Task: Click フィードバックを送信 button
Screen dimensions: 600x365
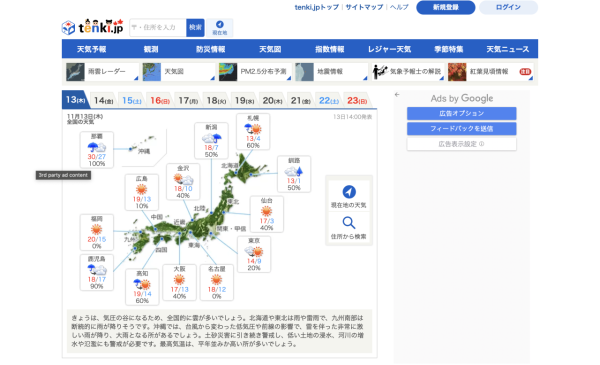Action: pos(461,129)
